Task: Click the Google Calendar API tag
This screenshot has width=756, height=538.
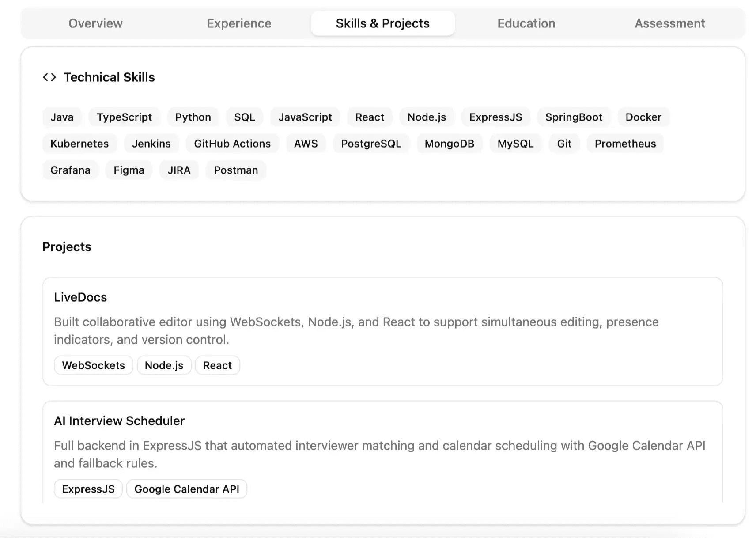Action: tap(186, 489)
